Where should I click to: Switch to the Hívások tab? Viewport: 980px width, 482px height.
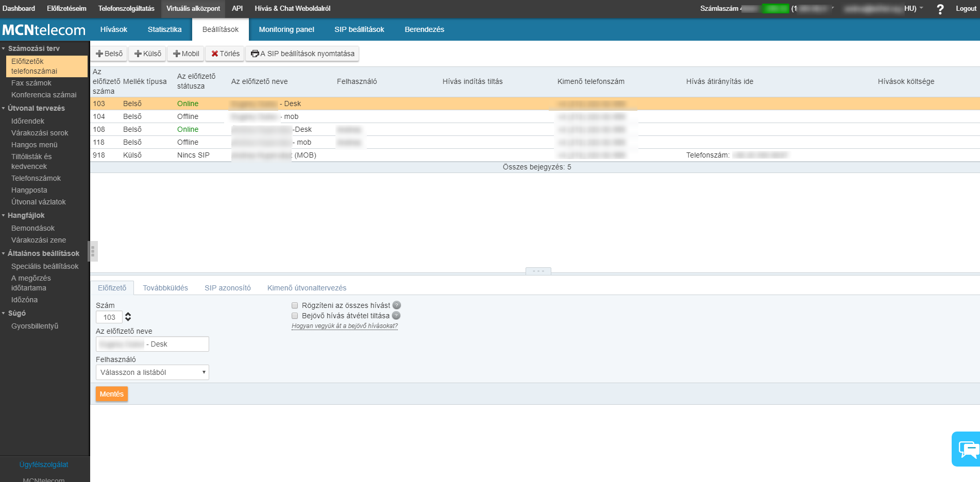[114, 29]
